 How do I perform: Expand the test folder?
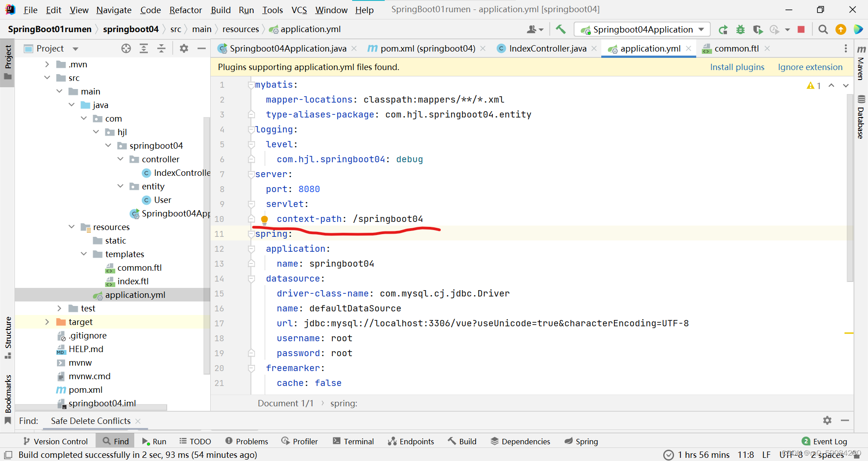point(59,308)
